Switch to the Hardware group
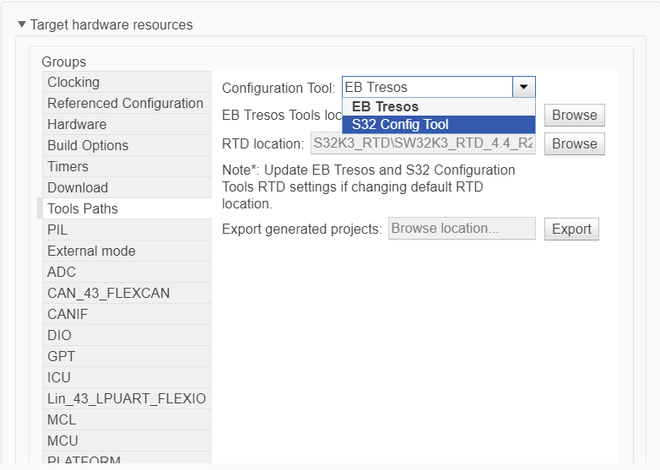Image resolution: width=660 pixels, height=470 pixels. coord(76,124)
